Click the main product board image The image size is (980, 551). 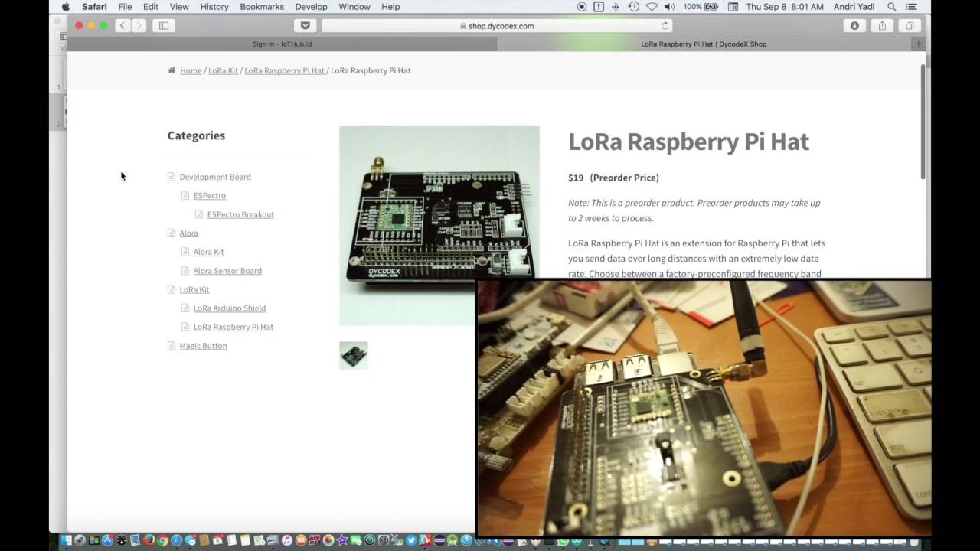point(439,225)
